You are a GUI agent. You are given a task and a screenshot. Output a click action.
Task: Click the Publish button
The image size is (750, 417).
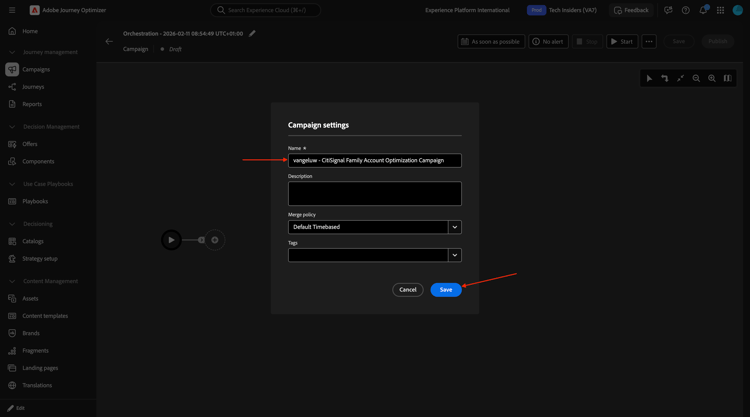pos(717,42)
